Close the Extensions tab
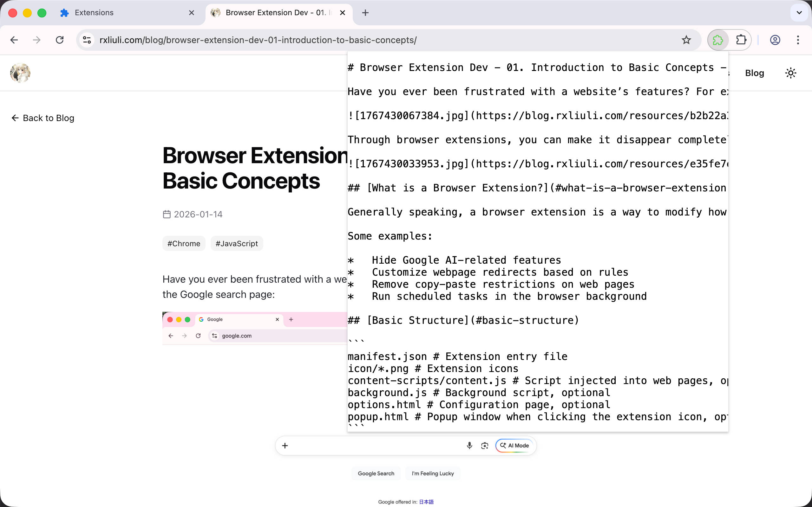 [x=192, y=13]
